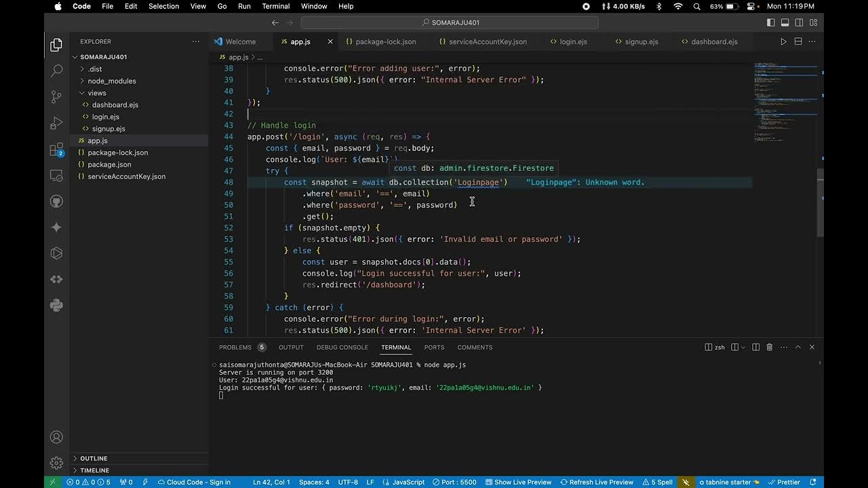Open the terminal panel more actions ellipsis

point(783,347)
